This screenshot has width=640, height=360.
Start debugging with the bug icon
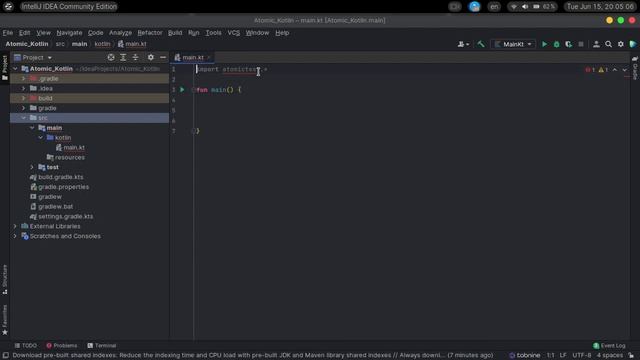[556, 44]
